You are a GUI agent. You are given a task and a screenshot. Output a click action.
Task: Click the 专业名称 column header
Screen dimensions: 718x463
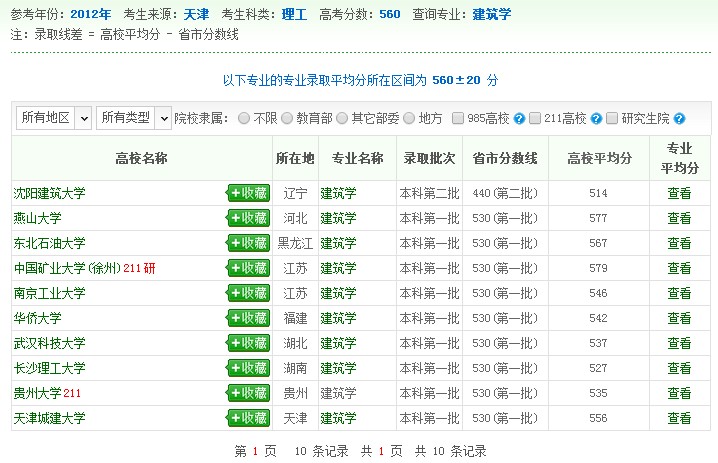(357, 158)
